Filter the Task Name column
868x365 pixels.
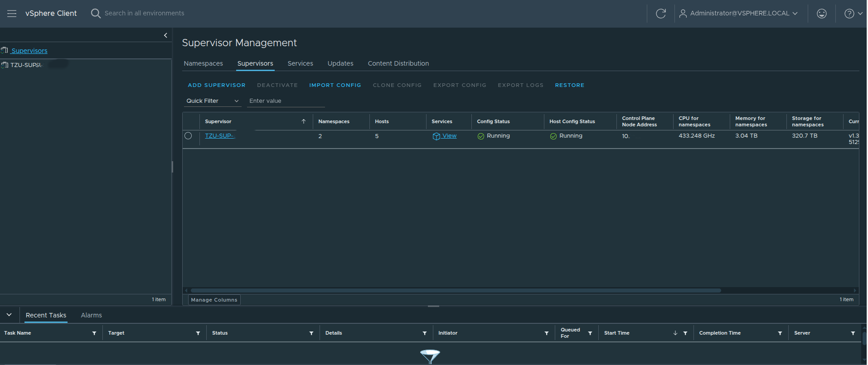click(x=94, y=333)
